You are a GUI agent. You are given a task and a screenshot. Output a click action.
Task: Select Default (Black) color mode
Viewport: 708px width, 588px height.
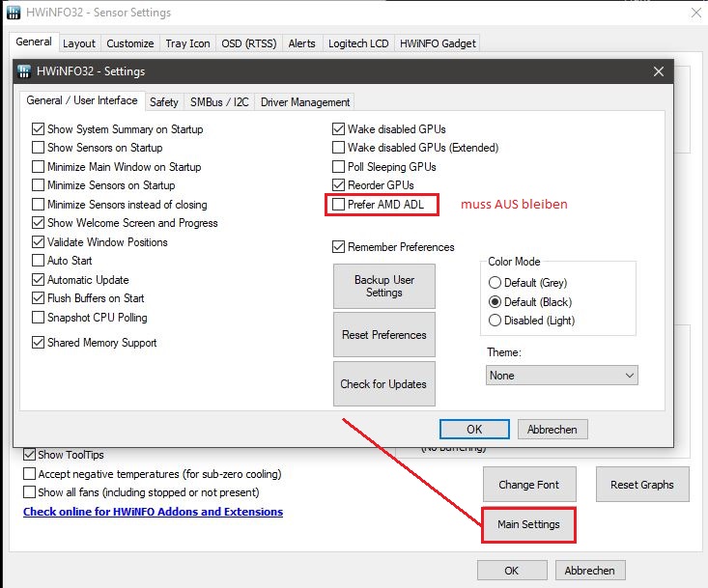[495, 302]
